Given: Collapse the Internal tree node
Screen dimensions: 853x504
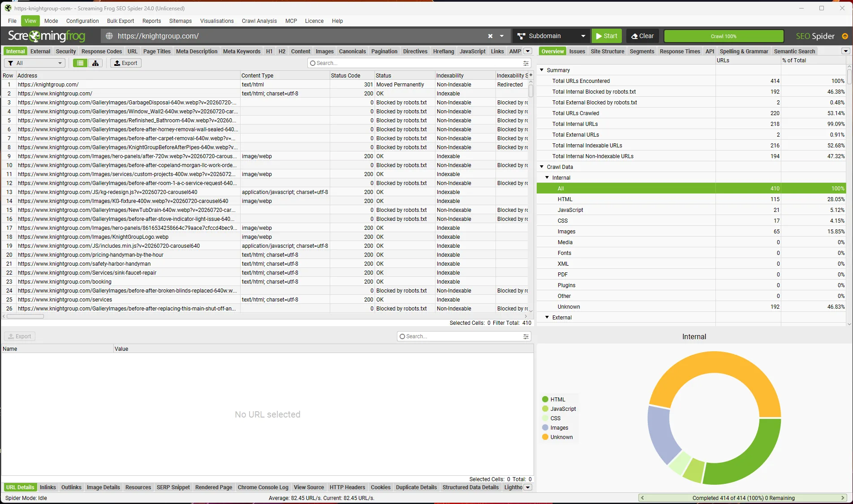Looking at the screenshot, I should [x=547, y=177].
